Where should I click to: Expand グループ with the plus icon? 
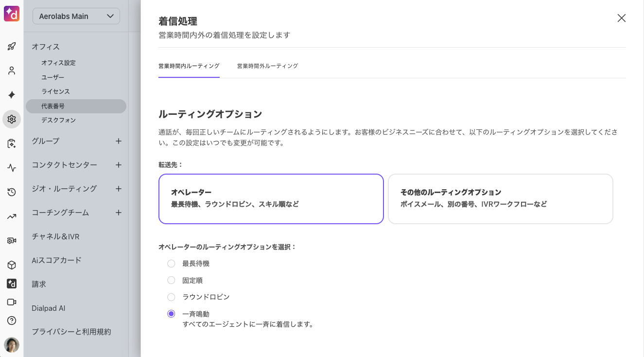[x=119, y=141]
